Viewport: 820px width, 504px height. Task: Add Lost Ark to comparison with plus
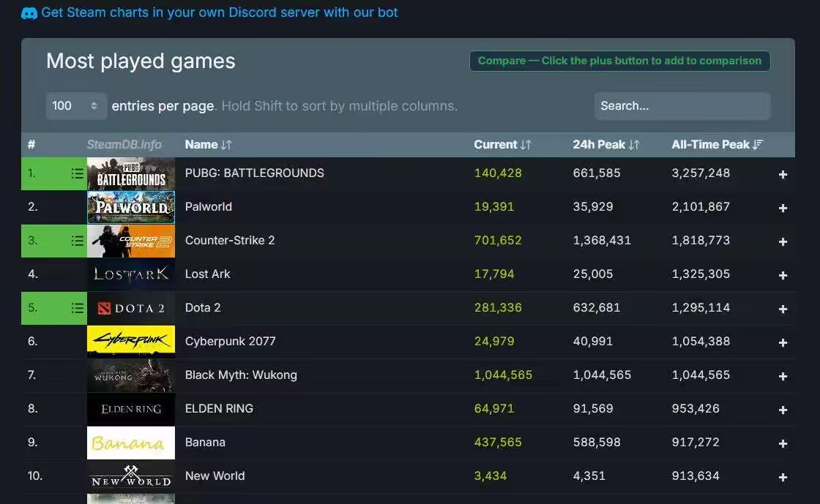click(783, 275)
